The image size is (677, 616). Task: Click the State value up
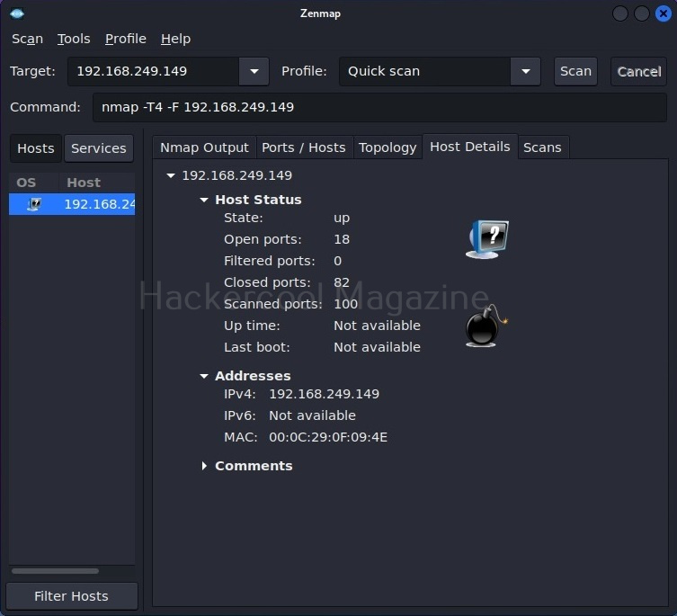(342, 219)
